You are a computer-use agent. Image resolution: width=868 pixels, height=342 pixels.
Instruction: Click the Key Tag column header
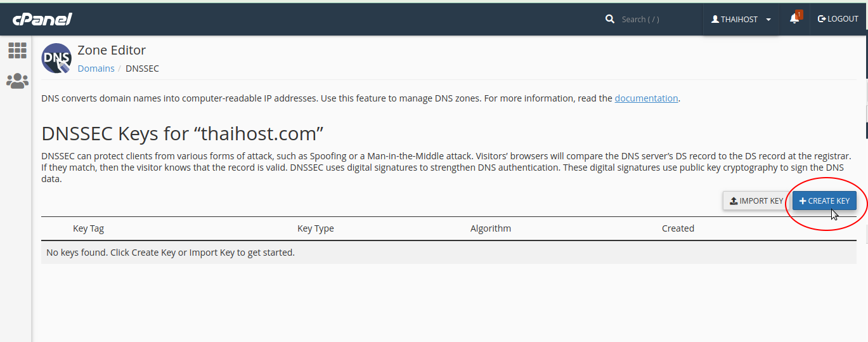[88, 228]
